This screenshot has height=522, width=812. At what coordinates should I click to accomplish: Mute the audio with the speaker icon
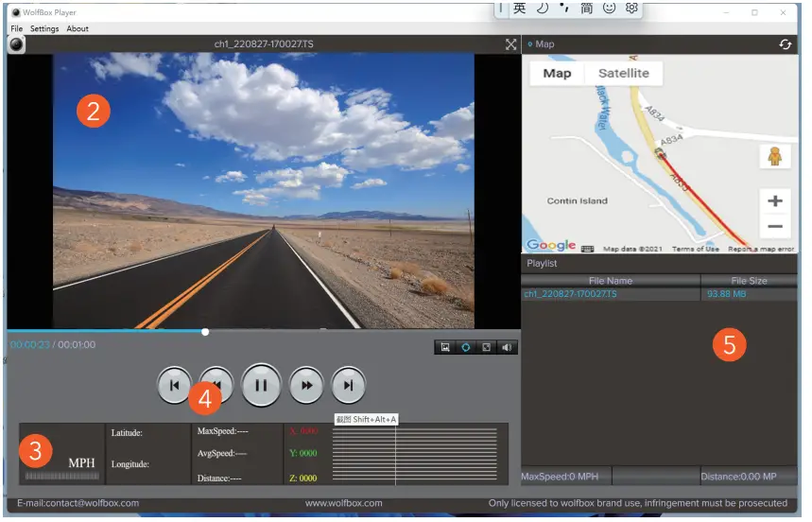click(508, 347)
